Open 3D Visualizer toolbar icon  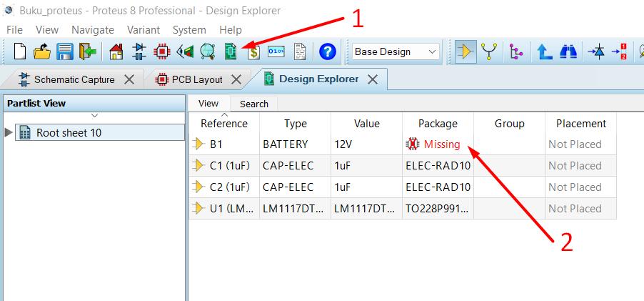[x=185, y=51]
